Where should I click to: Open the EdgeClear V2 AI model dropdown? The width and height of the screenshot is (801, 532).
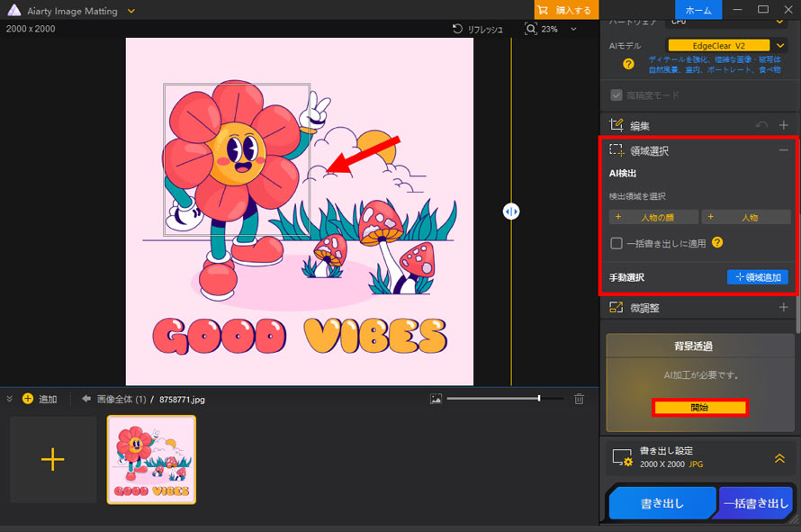coord(780,46)
